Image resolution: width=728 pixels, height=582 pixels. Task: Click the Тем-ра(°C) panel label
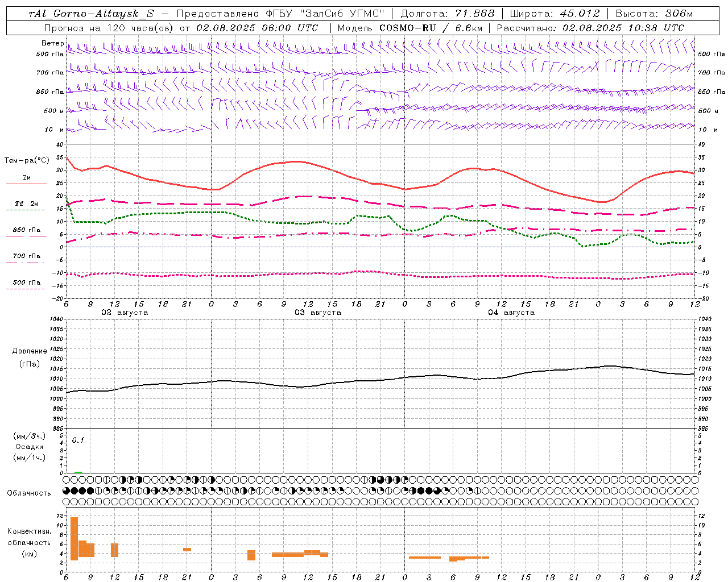click(x=27, y=161)
